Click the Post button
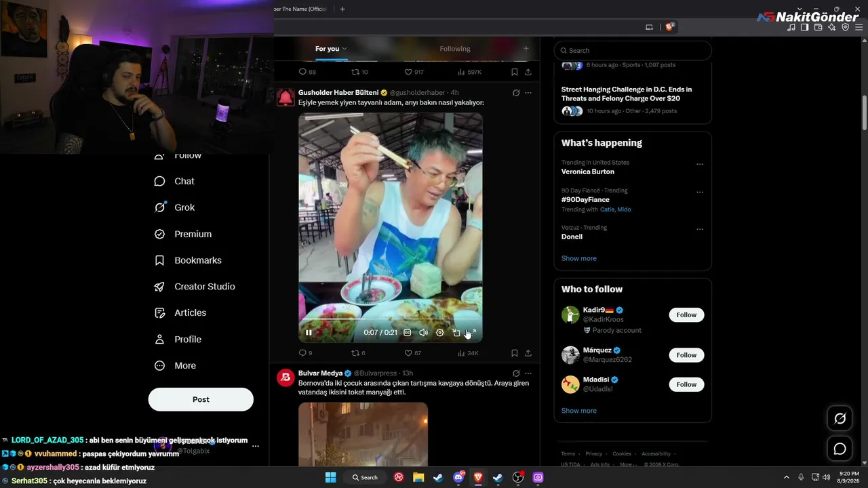The image size is (868, 488). point(201,399)
